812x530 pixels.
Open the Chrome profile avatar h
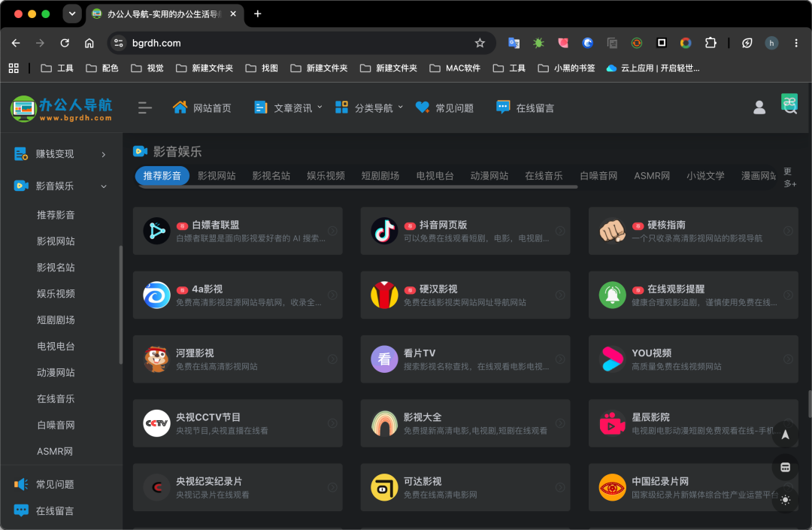(771, 43)
